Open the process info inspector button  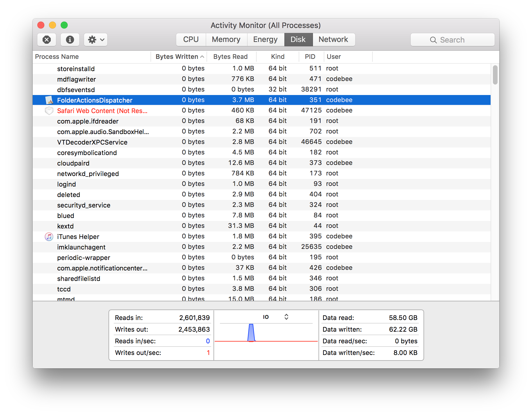point(70,40)
